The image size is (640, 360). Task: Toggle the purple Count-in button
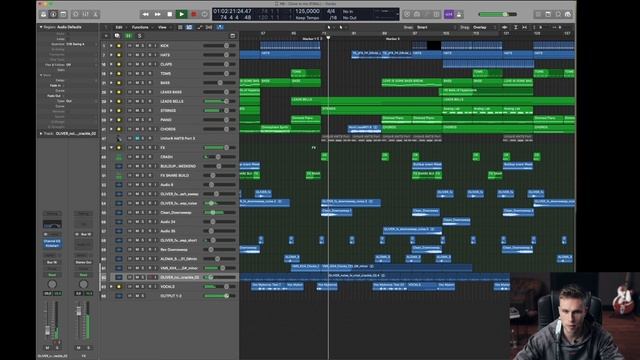coord(449,14)
